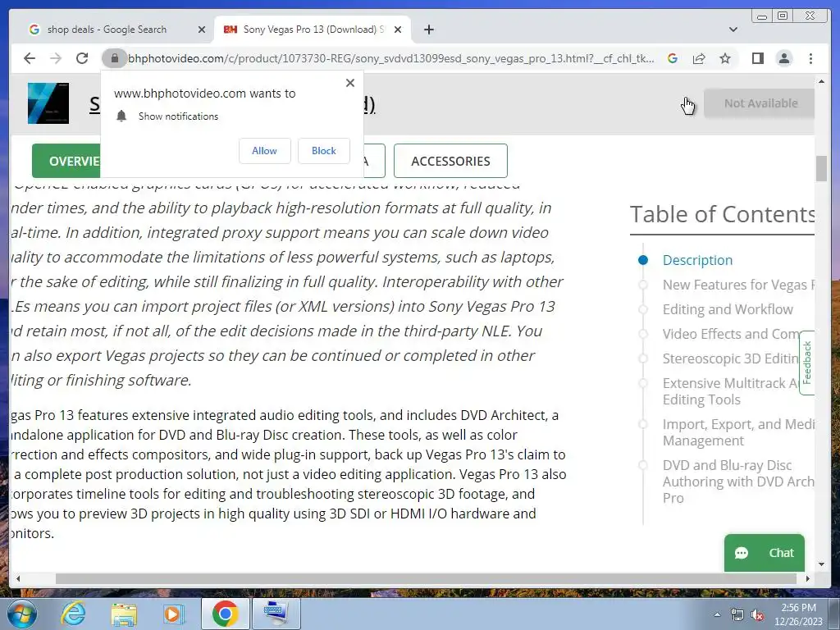This screenshot has height=630, width=840.
Task: Click the network icon in system tray
Action: point(737,615)
